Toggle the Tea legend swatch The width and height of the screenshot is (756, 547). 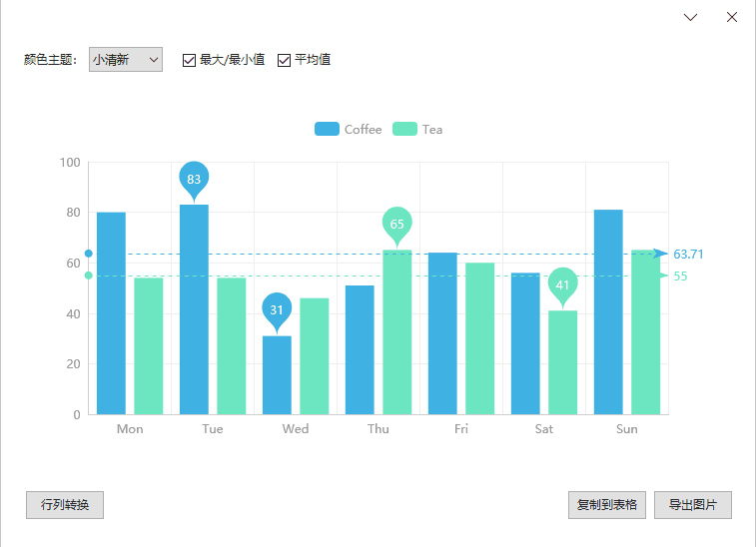404,129
